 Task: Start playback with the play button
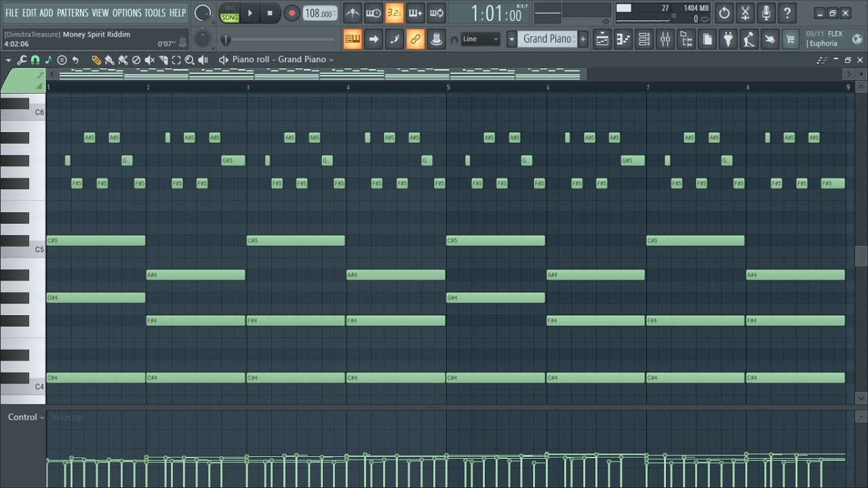click(x=250, y=13)
